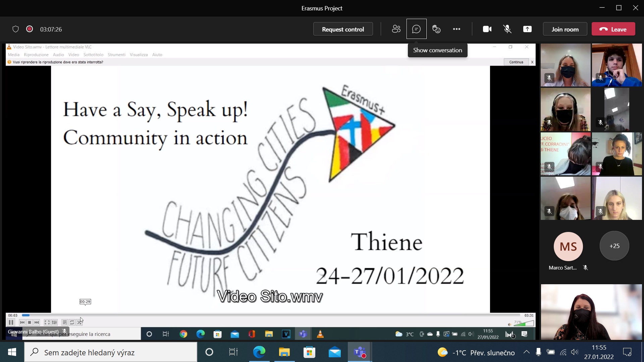Unmute the microphone
644x362 pixels.
507,29
